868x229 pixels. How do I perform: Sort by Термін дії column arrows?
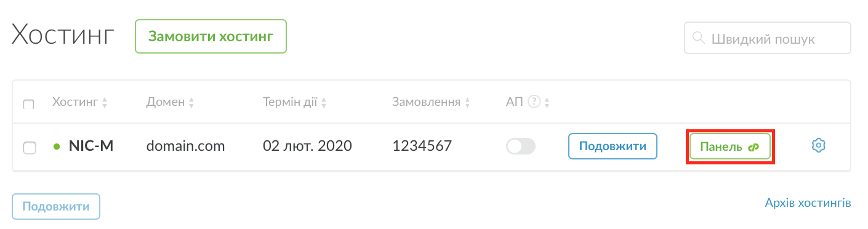pos(323,103)
